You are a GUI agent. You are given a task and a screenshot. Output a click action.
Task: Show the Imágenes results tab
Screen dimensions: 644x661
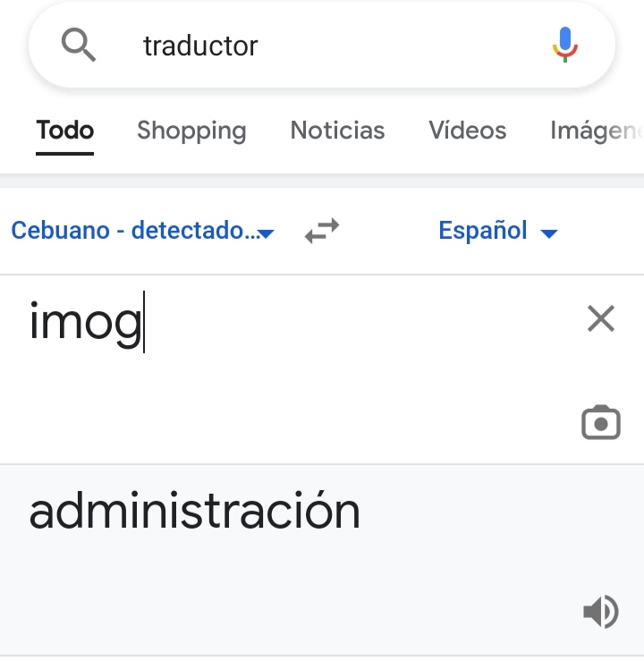tap(596, 131)
